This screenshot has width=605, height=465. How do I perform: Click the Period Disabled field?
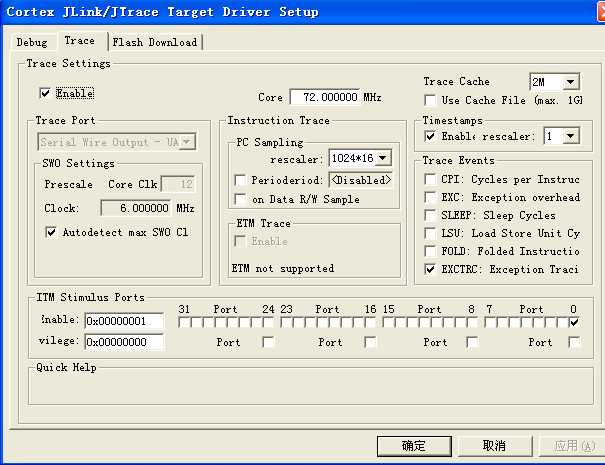pyautogui.click(x=360, y=180)
